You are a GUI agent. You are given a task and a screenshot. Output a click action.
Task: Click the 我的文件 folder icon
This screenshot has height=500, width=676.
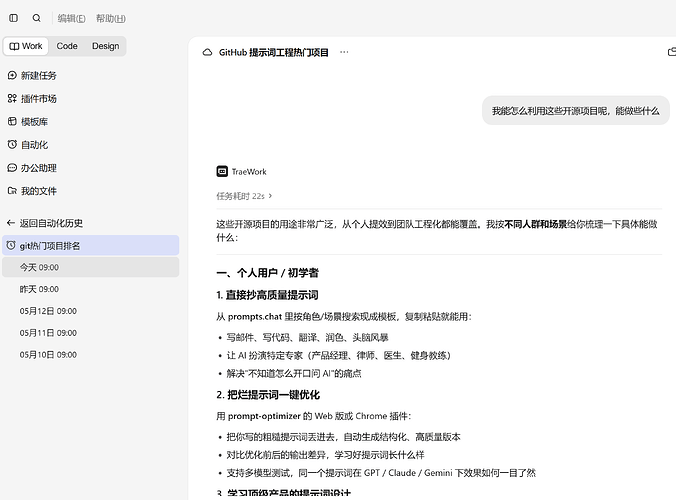click(x=12, y=191)
